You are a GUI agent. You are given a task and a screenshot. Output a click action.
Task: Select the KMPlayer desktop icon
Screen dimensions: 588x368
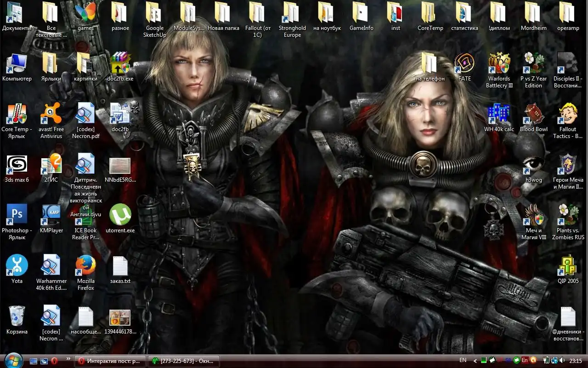click(x=51, y=215)
